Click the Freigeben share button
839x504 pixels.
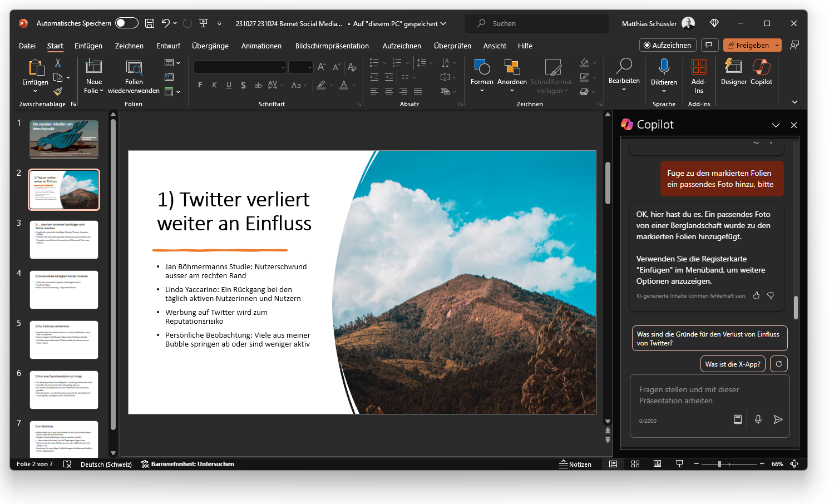(x=748, y=45)
